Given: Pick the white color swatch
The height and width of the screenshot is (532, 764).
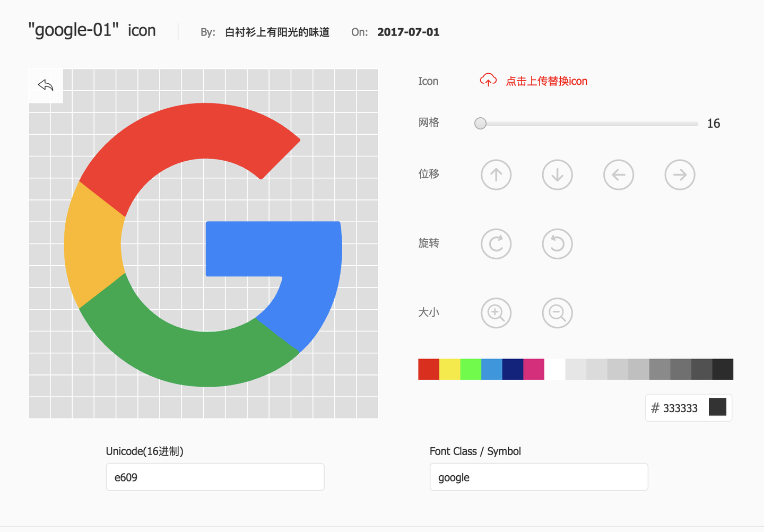Looking at the screenshot, I should [555, 369].
